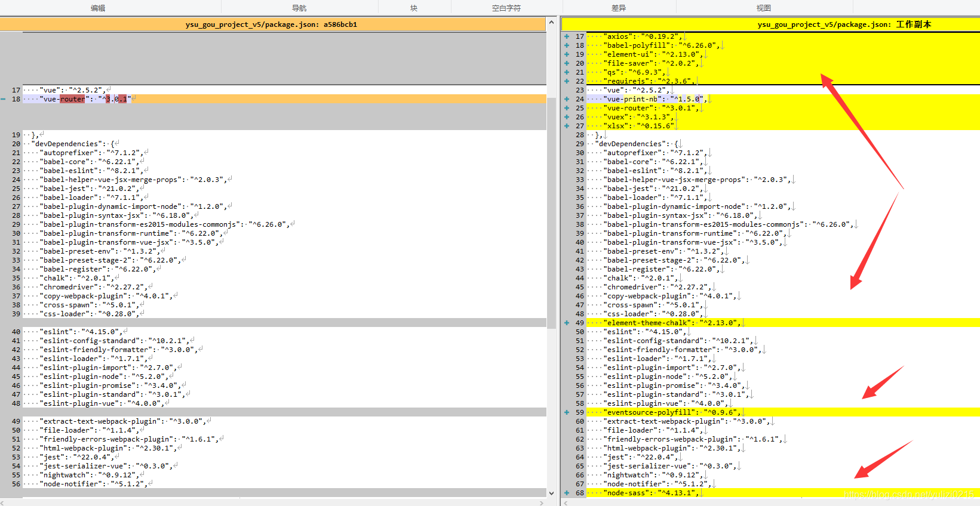
Task: Click the left file header "package.json: a586bcb1"
Action: coord(271,24)
